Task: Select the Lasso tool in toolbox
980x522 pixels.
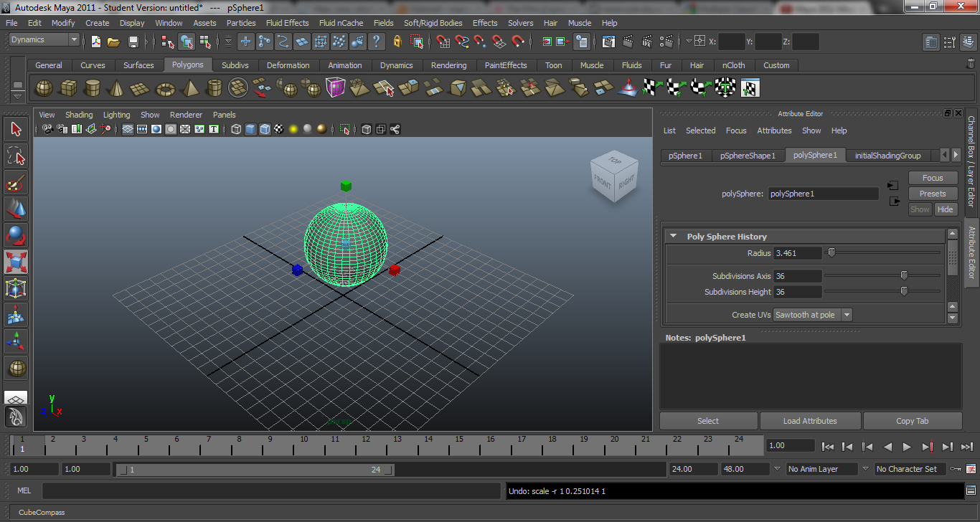Action: 17,156
